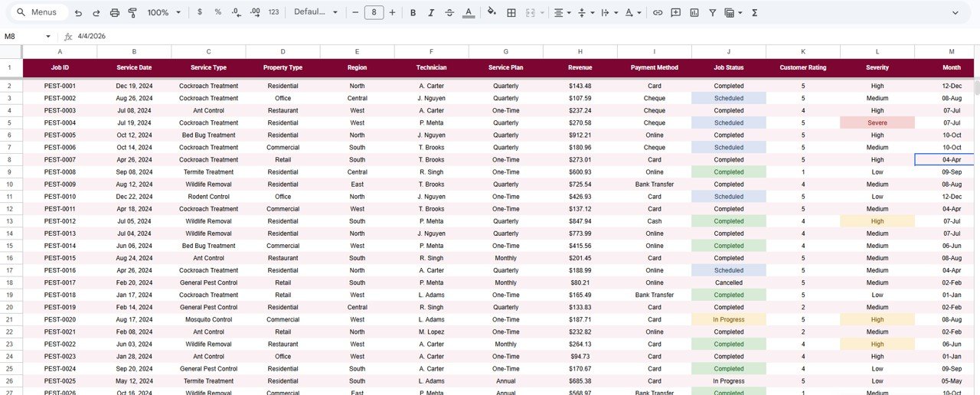Select the technician cell M. Lopez
980x395 pixels.
coord(432,331)
